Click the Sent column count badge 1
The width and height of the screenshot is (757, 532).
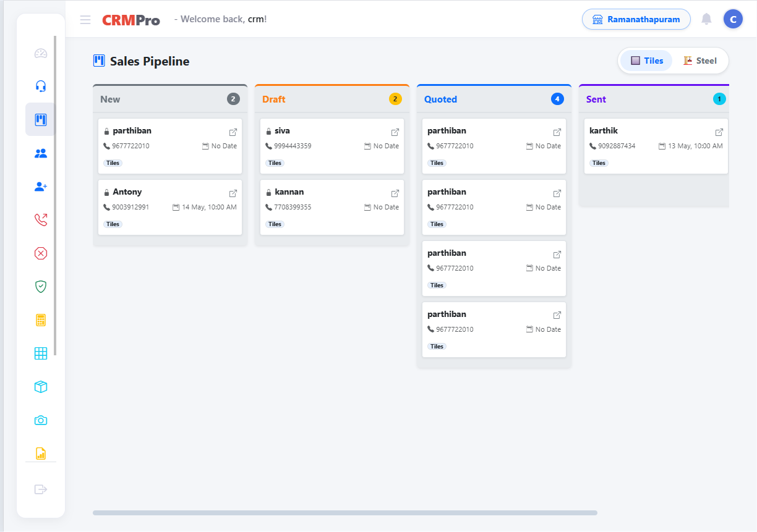pos(719,99)
